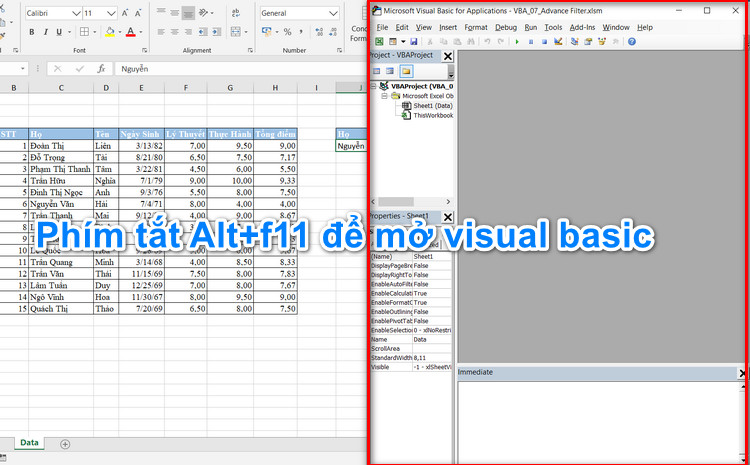Open Add-Ins menu in VBA editor
This screenshot has height=465, width=750.
582,28
